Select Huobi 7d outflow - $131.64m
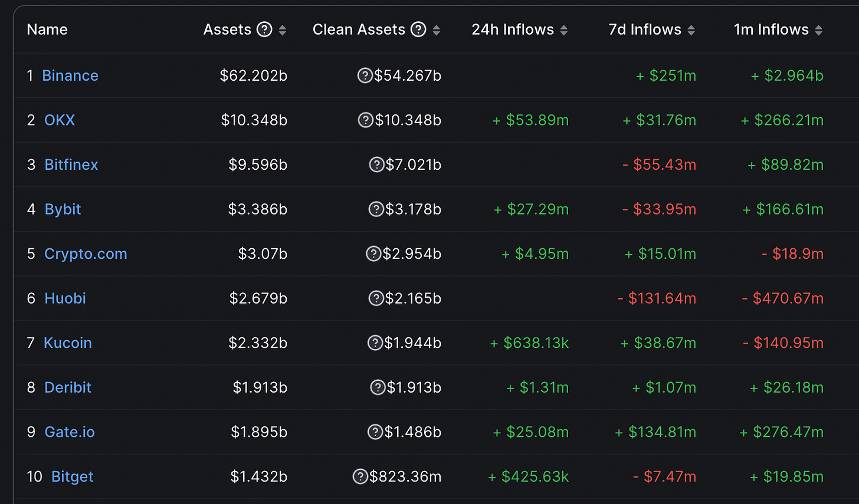 click(x=657, y=298)
